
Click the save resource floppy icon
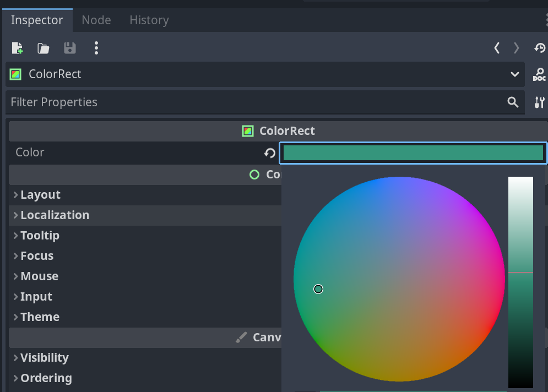point(70,48)
